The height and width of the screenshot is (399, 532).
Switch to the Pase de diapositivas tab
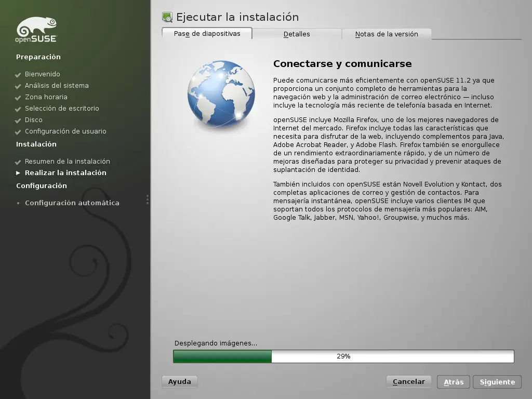coord(207,34)
